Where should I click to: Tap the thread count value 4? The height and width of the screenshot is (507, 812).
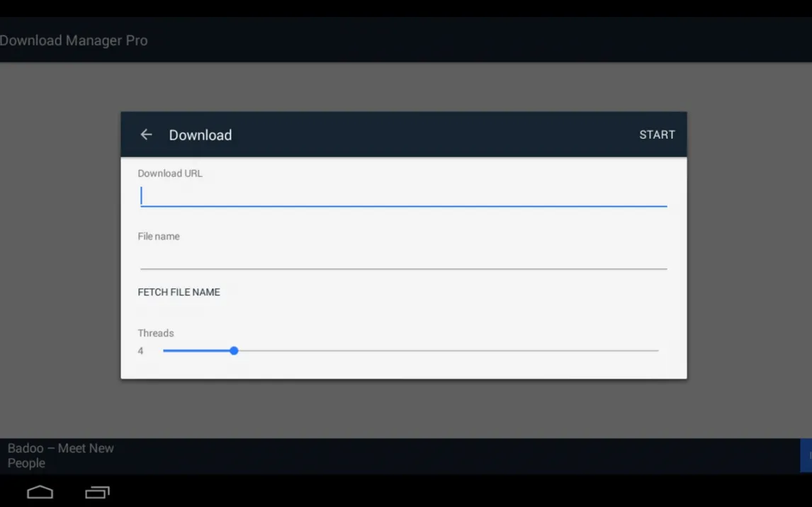point(140,351)
